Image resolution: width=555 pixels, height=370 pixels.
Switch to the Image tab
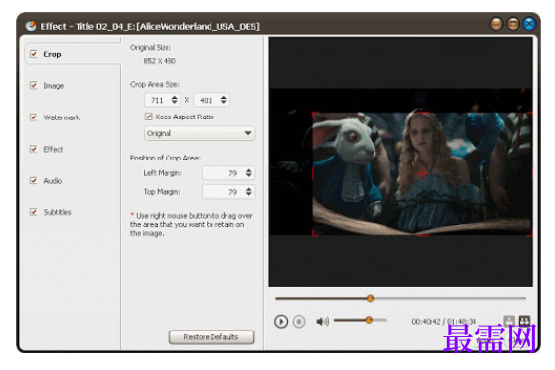(53, 86)
